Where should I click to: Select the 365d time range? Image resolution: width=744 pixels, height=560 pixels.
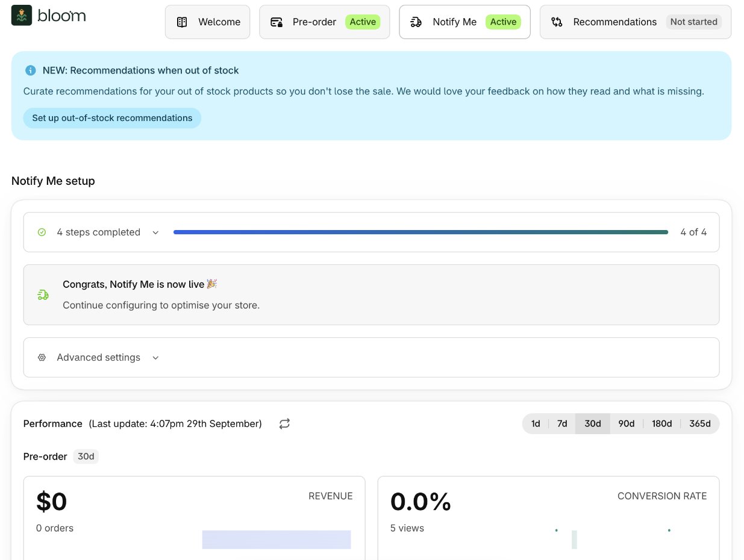700,424
